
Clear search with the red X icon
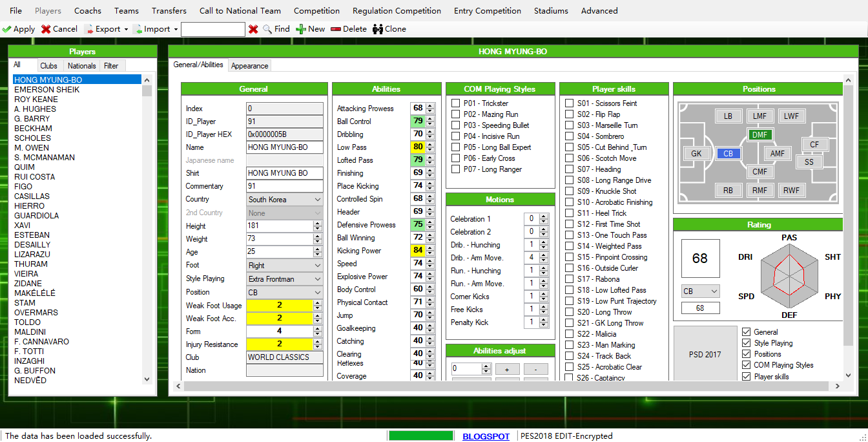[x=253, y=29]
